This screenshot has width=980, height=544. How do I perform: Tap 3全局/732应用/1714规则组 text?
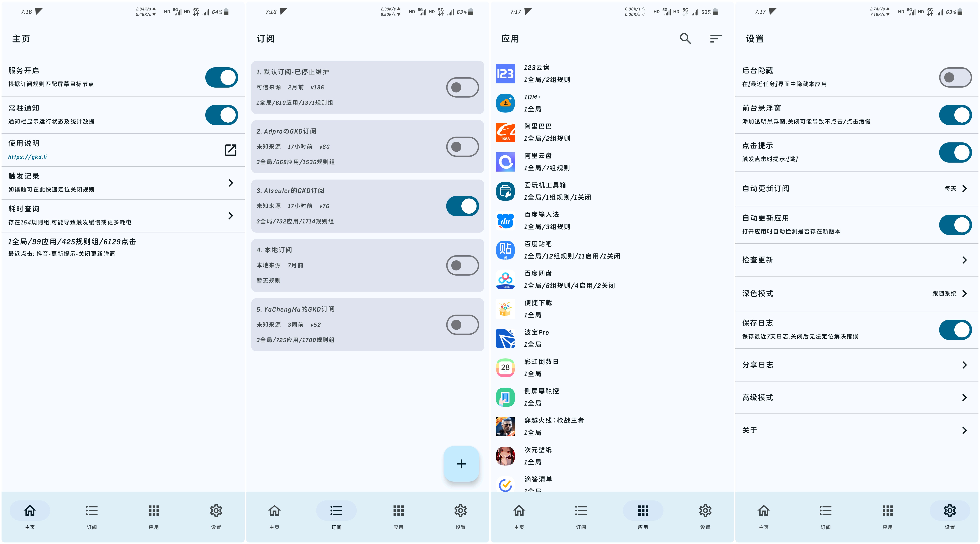click(295, 221)
